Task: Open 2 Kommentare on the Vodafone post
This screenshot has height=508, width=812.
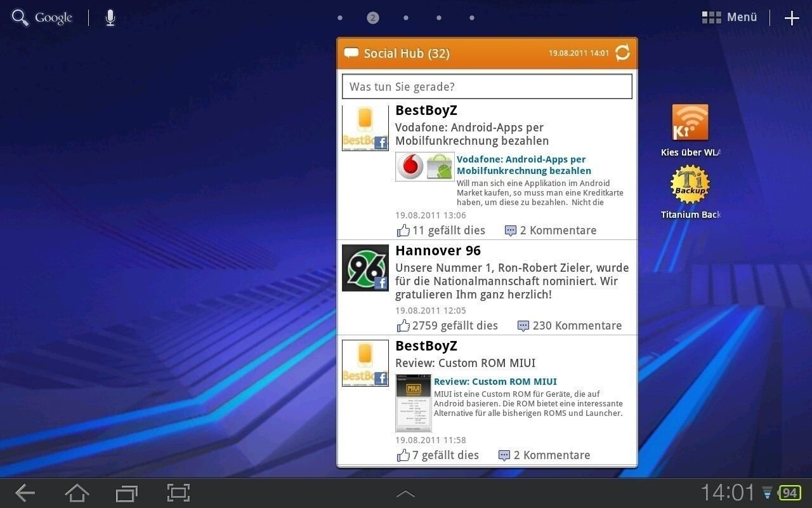Action: point(551,231)
